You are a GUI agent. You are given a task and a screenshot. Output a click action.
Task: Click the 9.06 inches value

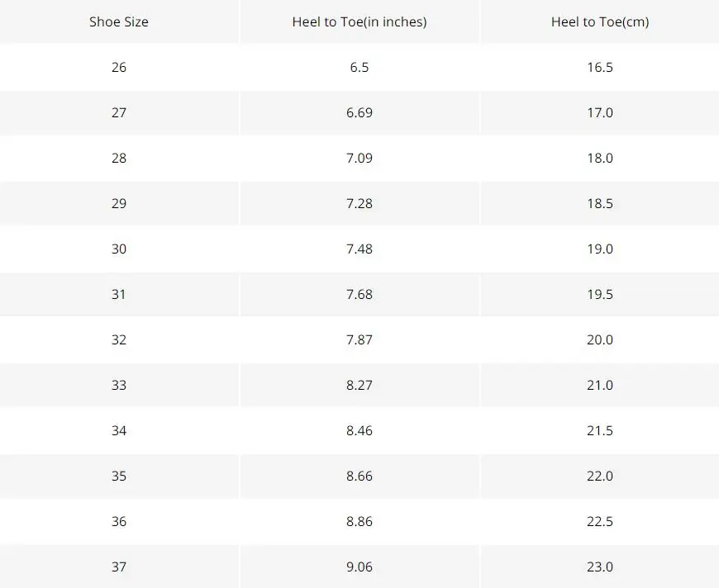coord(359,567)
